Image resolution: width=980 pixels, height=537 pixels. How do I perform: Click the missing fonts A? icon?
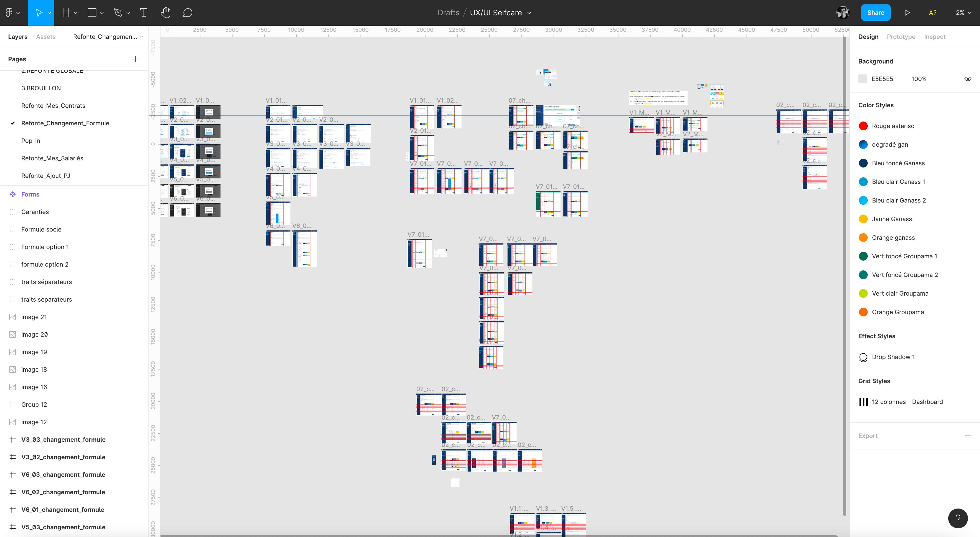tap(932, 13)
